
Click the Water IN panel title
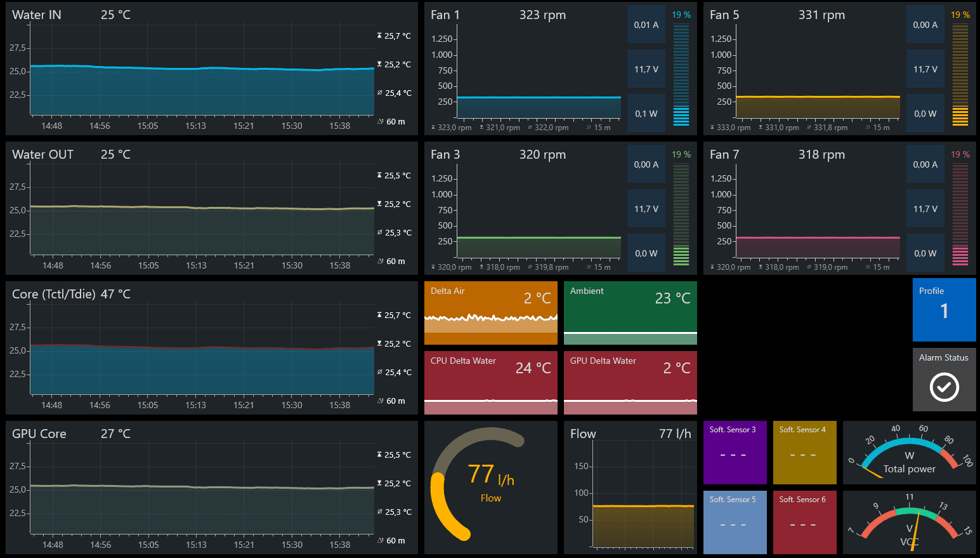click(x=37, y=15)
